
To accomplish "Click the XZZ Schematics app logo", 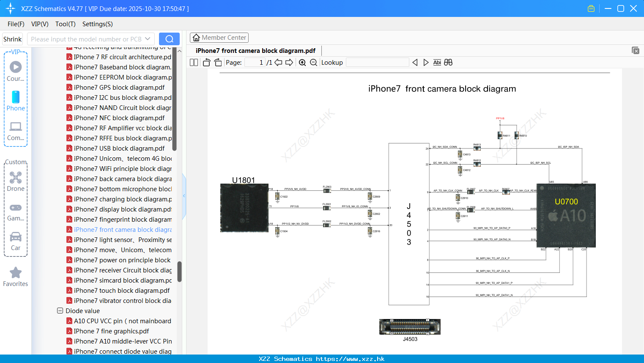I will (x=11, y=8).
